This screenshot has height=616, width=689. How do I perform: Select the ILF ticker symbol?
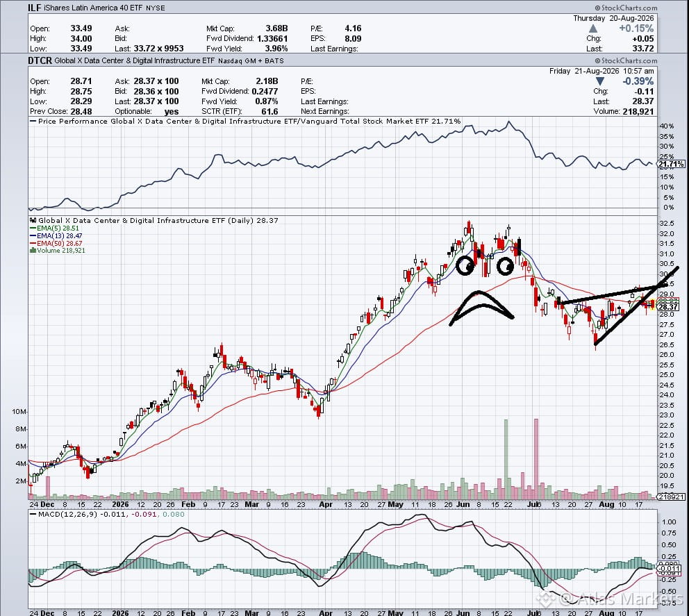click(35, 8)
